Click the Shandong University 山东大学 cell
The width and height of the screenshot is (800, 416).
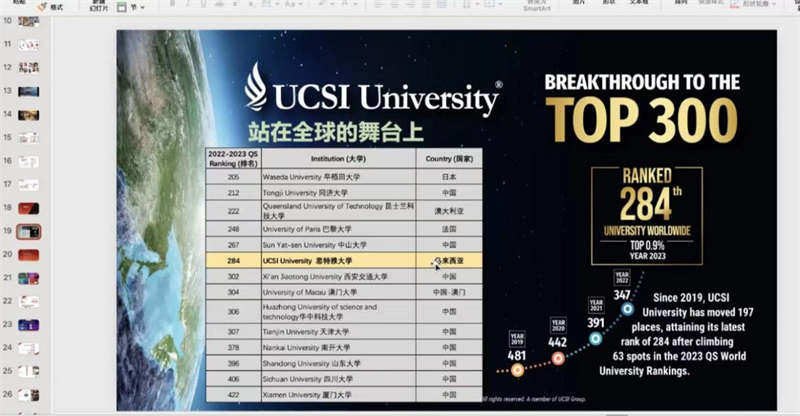click(339, 363)
